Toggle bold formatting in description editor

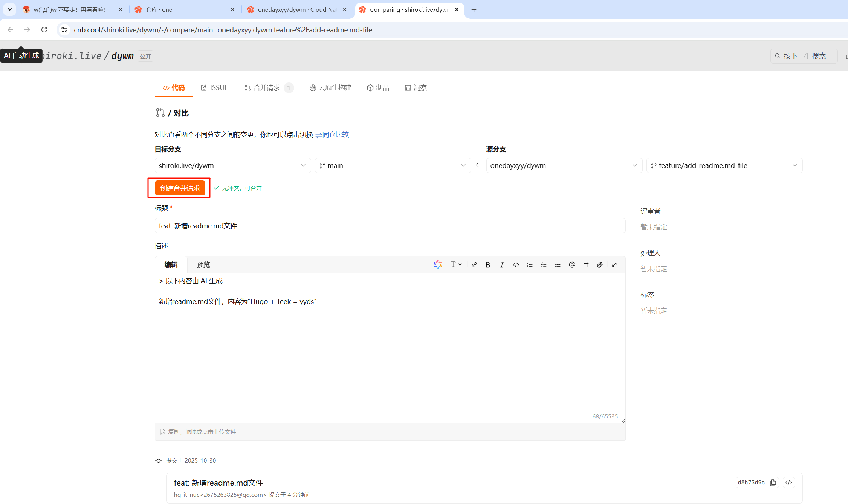488,265
